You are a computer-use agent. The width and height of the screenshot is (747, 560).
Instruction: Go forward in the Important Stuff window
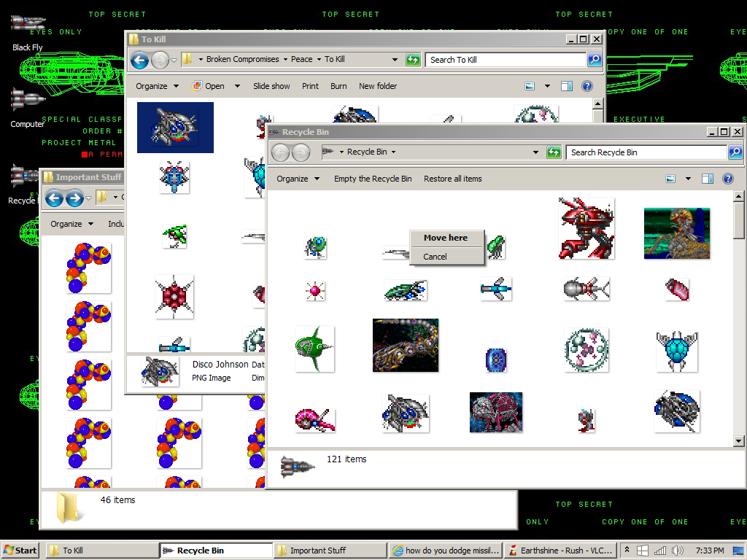[75, 198]
